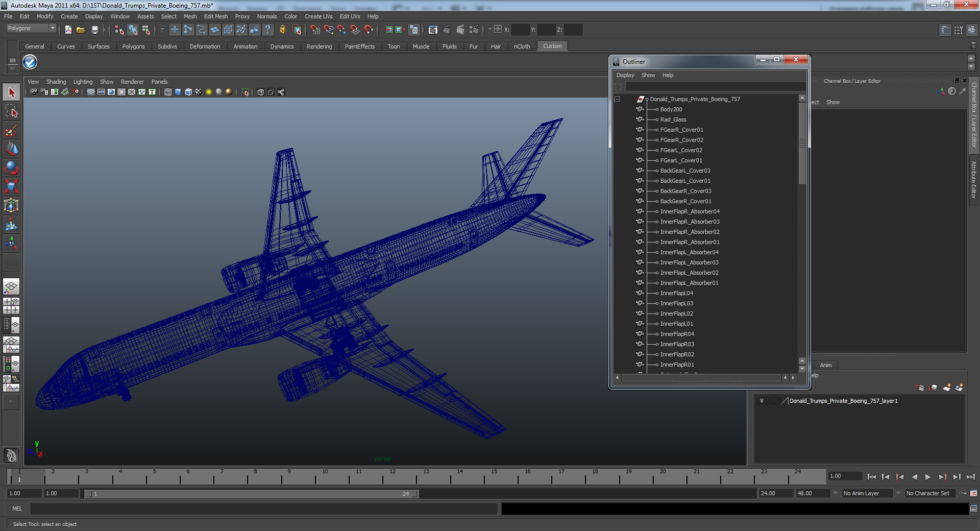The height and width of the screenshot is (531, 980).
Task: Choose the Move tool cone icon
Action: tap(11, 149)
